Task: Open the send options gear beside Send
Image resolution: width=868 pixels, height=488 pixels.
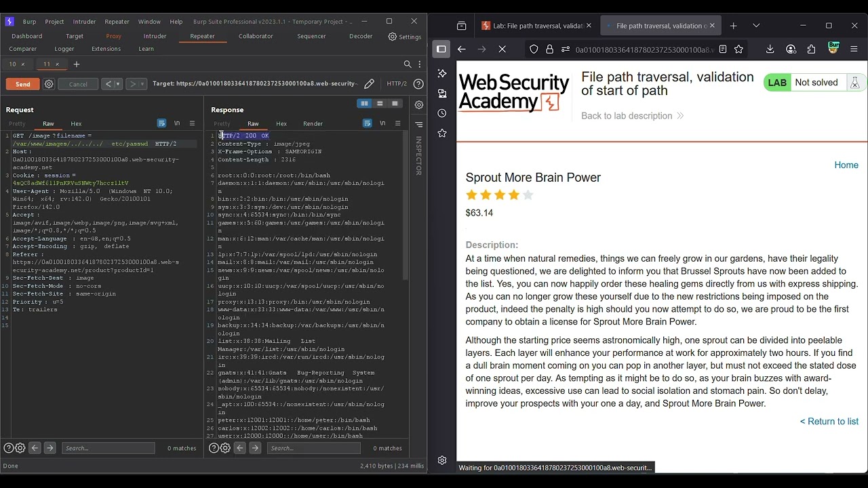Action: pyautogui.click(x=49, y=84)
